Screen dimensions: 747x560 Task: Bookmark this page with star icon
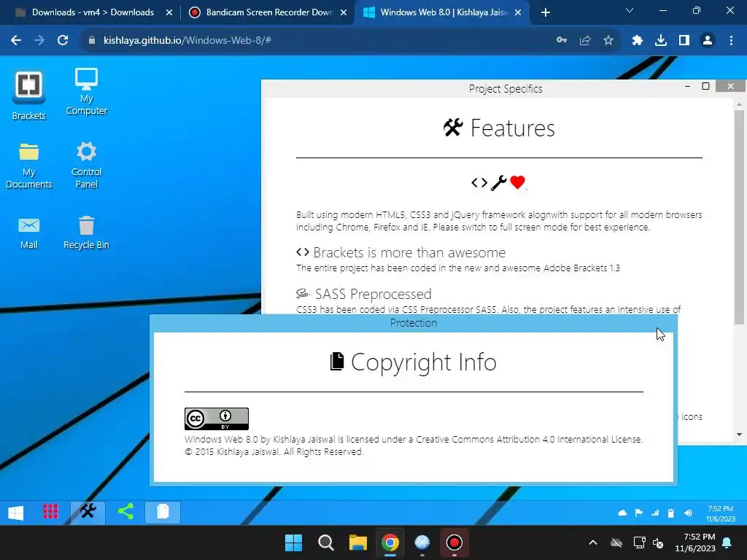tap(608, 41)
